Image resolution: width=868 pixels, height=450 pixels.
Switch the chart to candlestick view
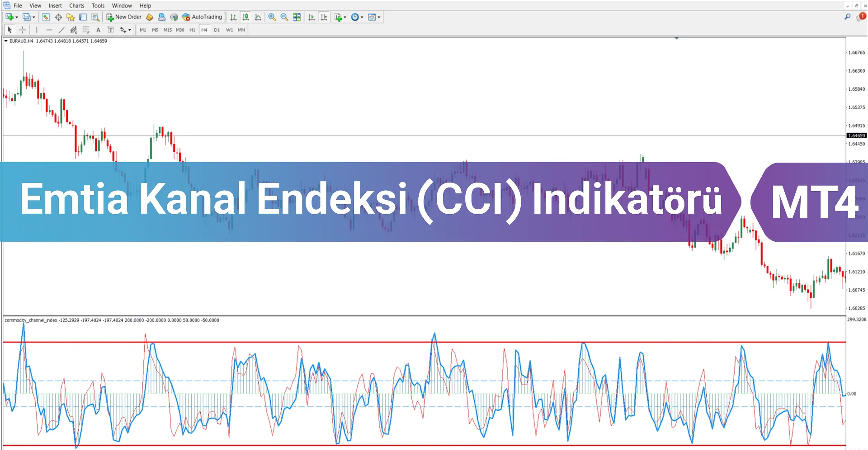click(245, 17)
